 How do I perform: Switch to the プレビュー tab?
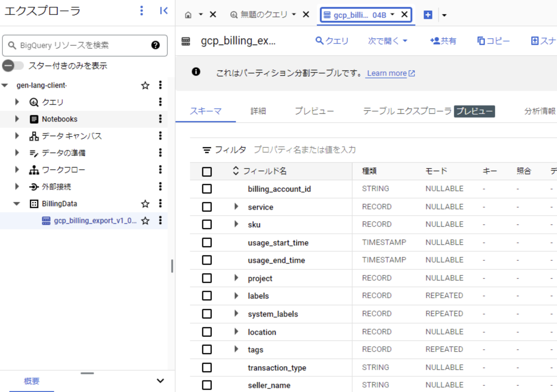coord(314,111)
